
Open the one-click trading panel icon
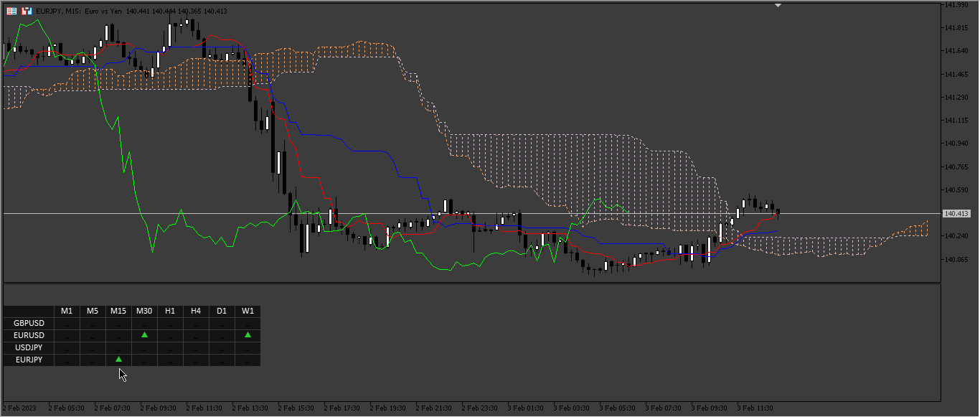tap(11, 11)
